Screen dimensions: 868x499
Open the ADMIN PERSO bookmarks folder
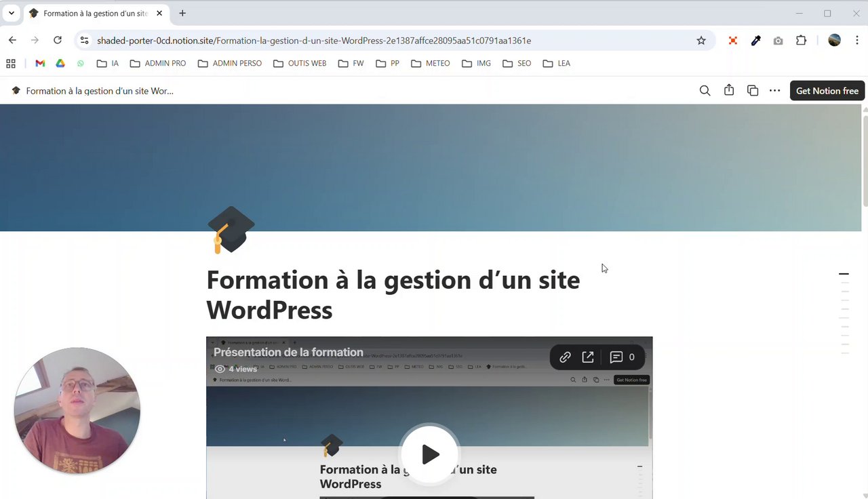point(229,63)
